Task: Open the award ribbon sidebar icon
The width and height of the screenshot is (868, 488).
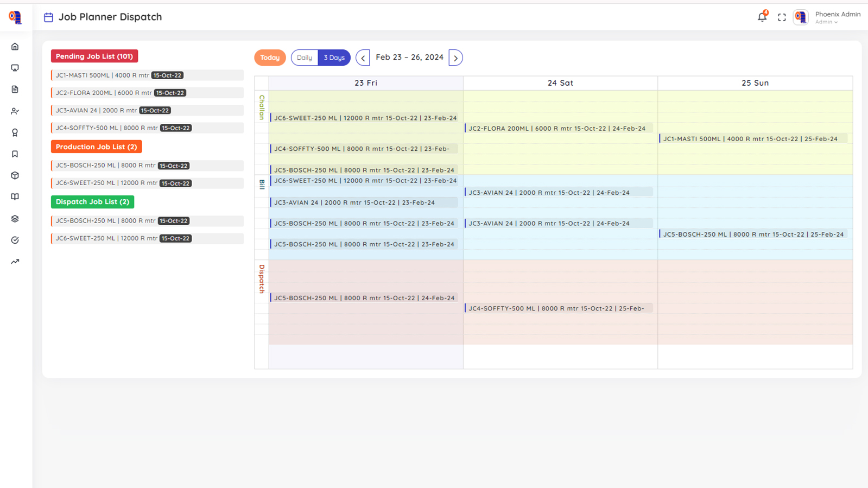Action: coord(15,132)
